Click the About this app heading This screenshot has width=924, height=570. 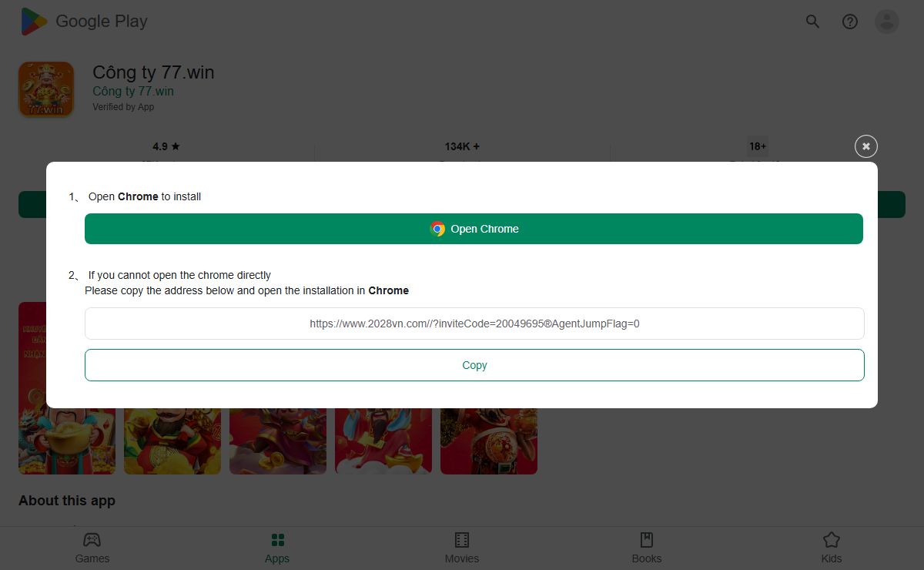67,501
